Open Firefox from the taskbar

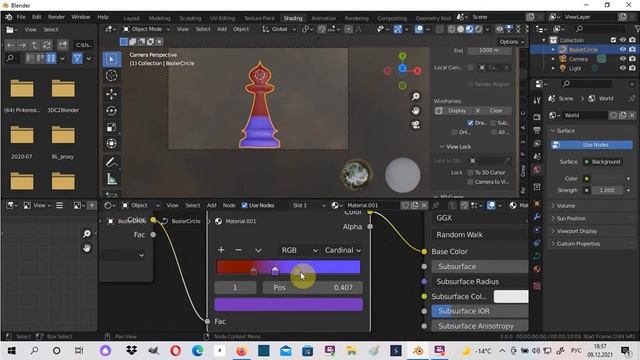242,351
